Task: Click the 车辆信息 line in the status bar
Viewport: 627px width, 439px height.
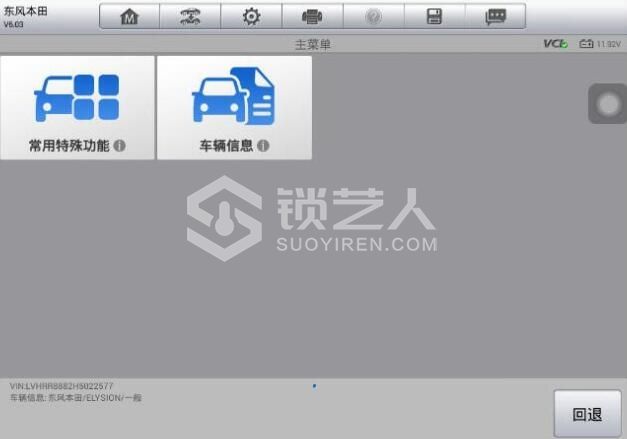Action: [76, 398]
